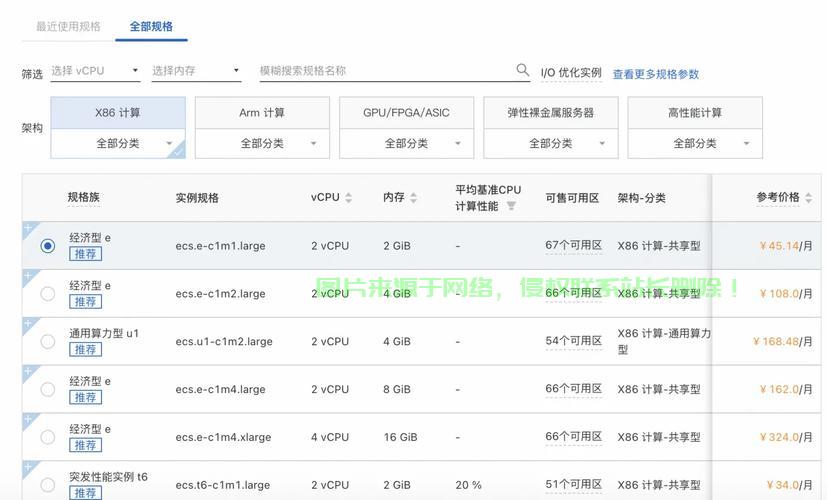827x500 pixels.
Task: Select radio for ecs.t6-c1m1.large
Action: click(x=47, y=485)
